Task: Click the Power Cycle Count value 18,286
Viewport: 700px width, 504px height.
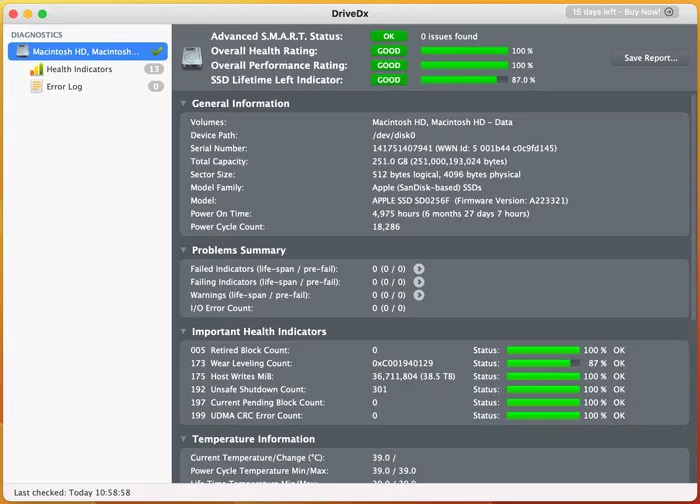Action: click(386, 227)
